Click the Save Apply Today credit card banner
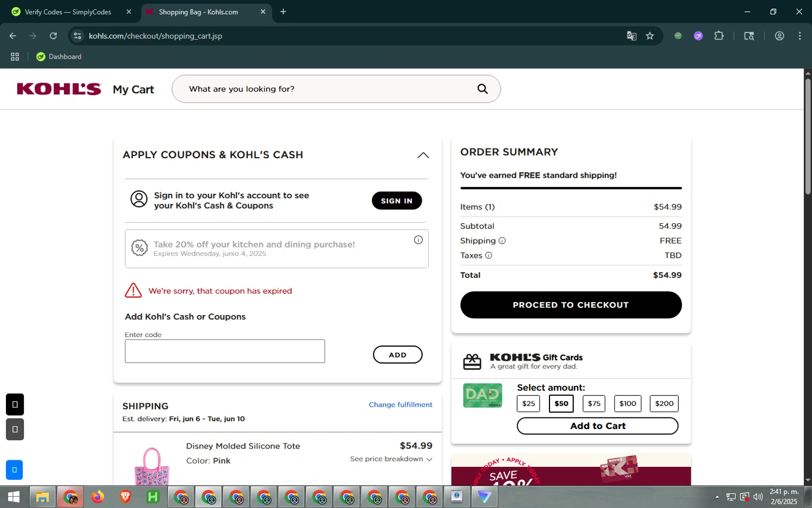Screen dimensions: 812x508 571,470
